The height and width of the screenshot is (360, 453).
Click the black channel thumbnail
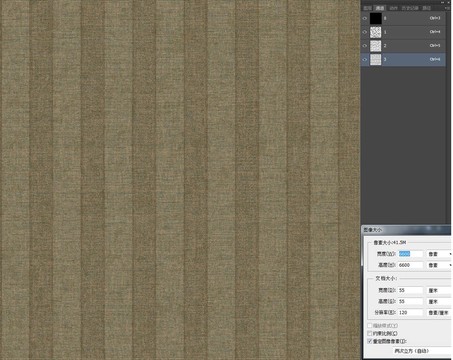(x=376, y=18)
